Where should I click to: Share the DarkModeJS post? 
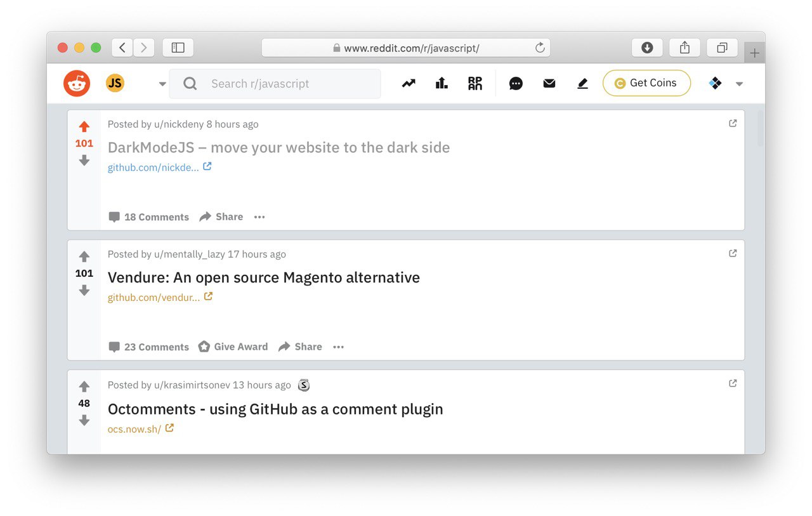(221, 217)
